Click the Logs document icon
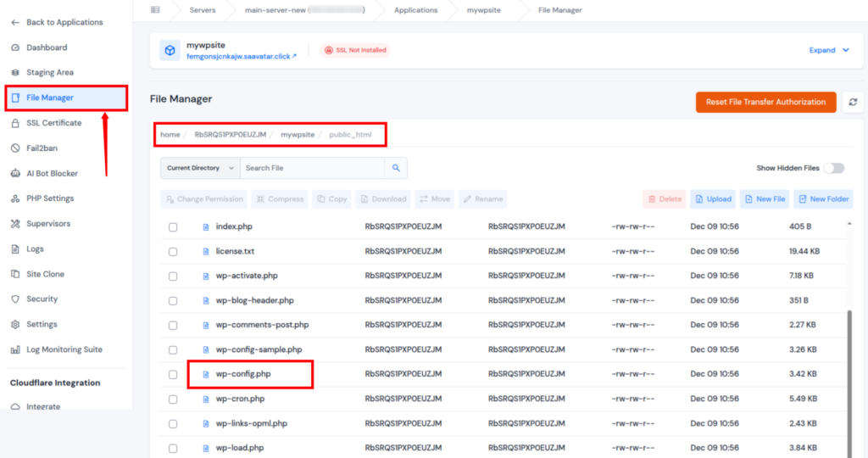This screenshot has width=868, height=458. (x=15, y=249)
